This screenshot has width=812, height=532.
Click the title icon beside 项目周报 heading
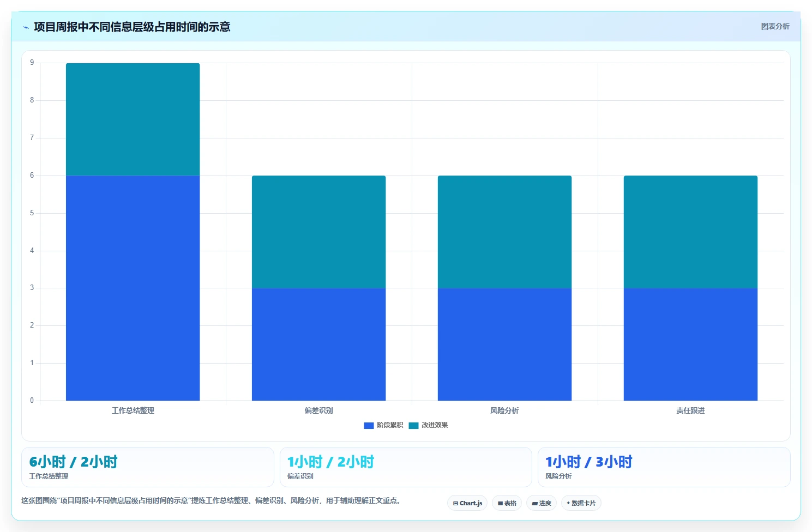pos(26,27)
